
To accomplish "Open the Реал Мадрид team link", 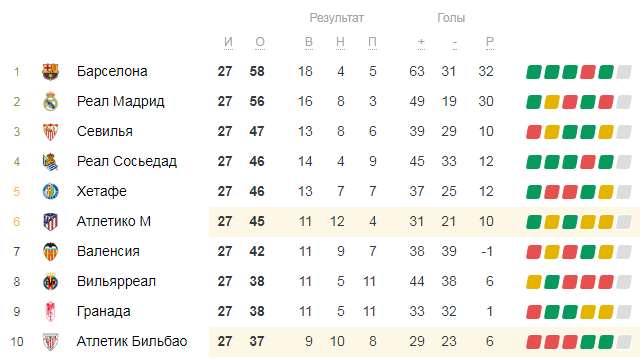I will click(x=121, y=101).
